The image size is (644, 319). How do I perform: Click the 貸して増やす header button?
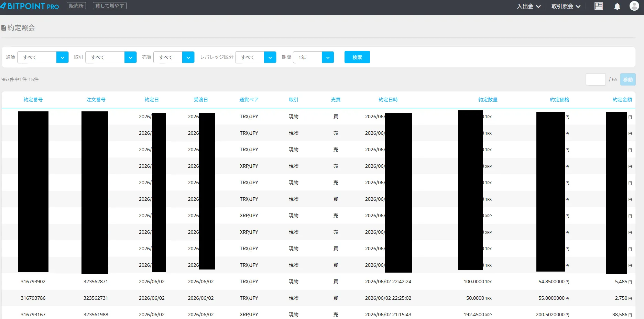tap(110, 6)
